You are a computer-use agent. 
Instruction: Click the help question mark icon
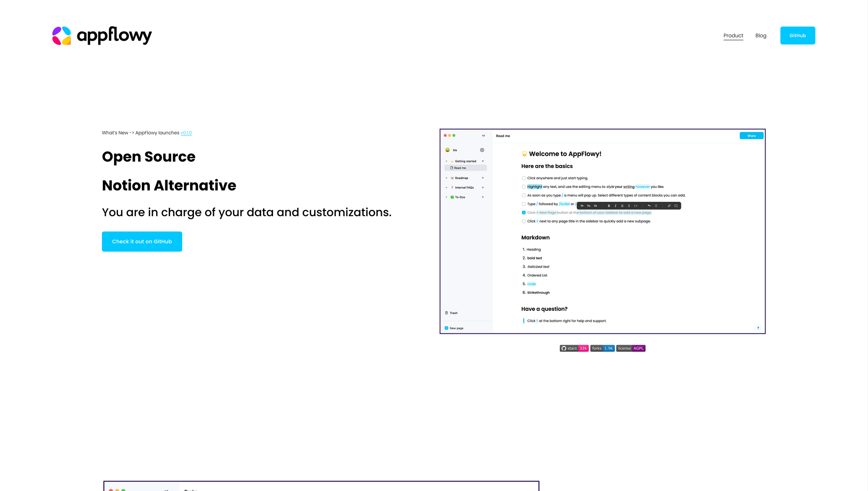click(758, 328)
